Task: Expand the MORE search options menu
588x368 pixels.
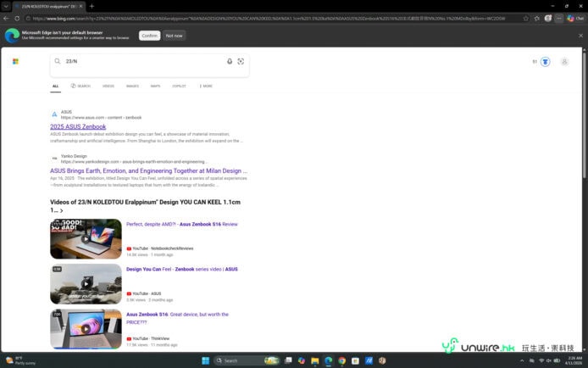Action: pos(206,86)
